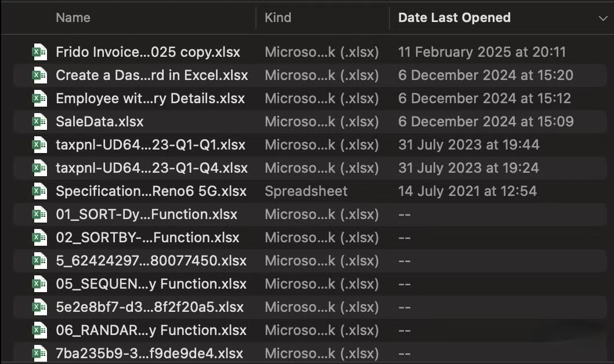Screen dimensions: 614x364
Task: Click the Excel icon beside 06_RANDAR Function file
Action: click(x=39, y=330)
